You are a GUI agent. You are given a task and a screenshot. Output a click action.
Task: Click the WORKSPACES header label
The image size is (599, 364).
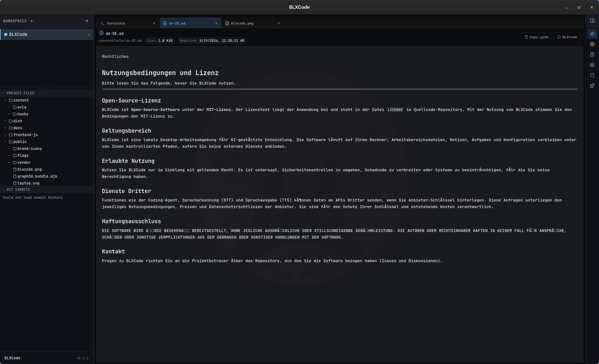(x=15, y=21)
